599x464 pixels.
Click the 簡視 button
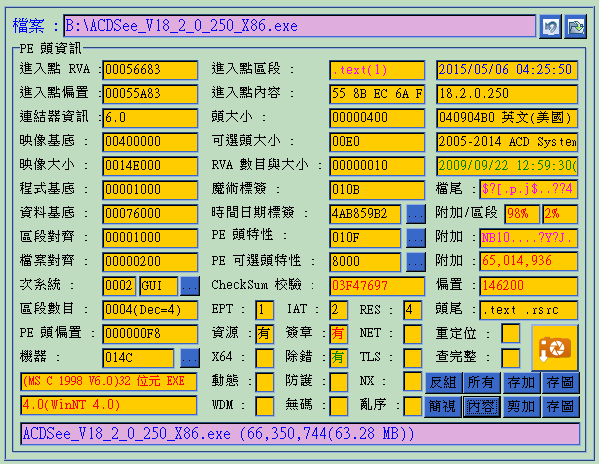tap(443, 407)
